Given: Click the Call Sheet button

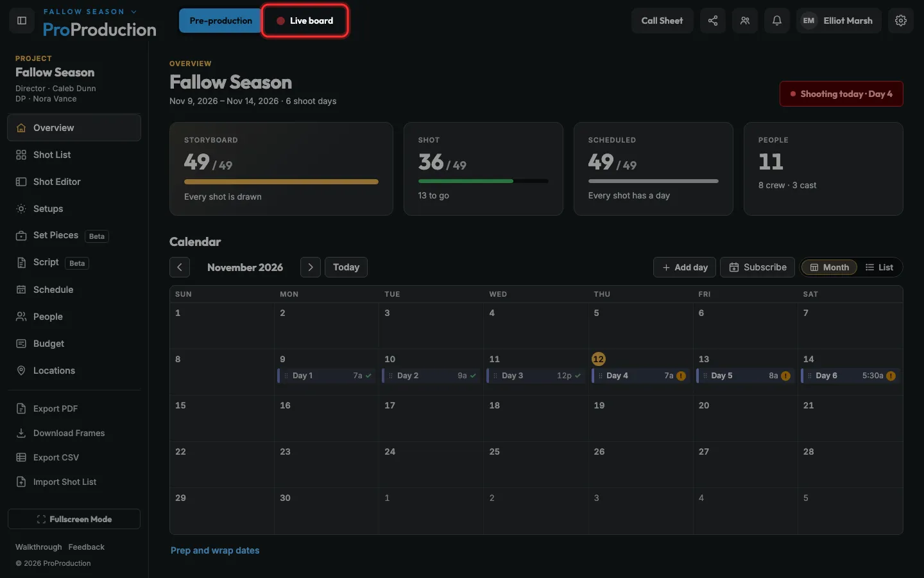Looking at the screenshot, I should tap(662, 21).
